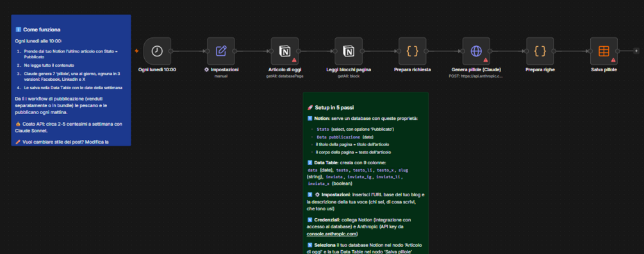Click the 'Ne legge tutto il contenuto' list item
The image size is (644, 254).
[49, 65]
